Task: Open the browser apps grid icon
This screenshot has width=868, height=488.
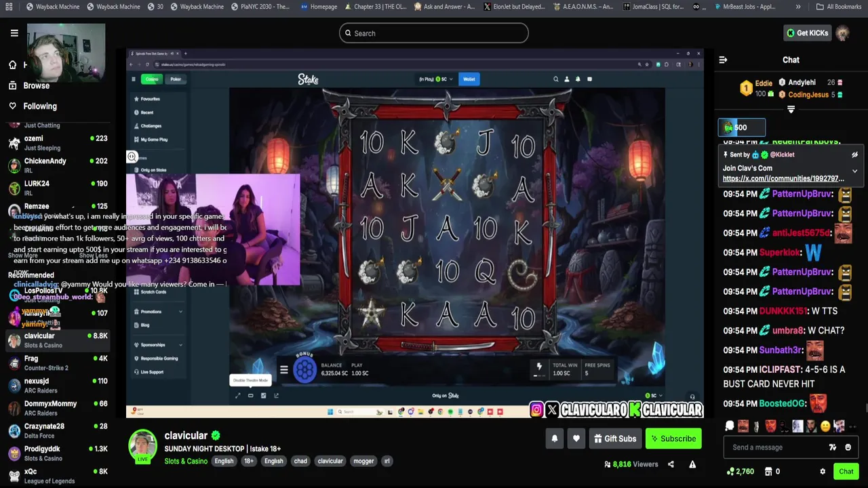Action: 9,7
